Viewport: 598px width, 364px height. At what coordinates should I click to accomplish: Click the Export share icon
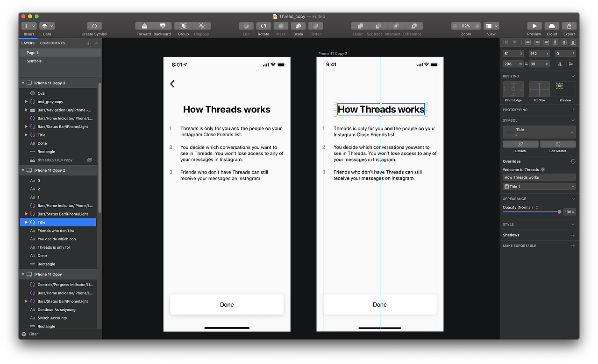click(569, 26)
